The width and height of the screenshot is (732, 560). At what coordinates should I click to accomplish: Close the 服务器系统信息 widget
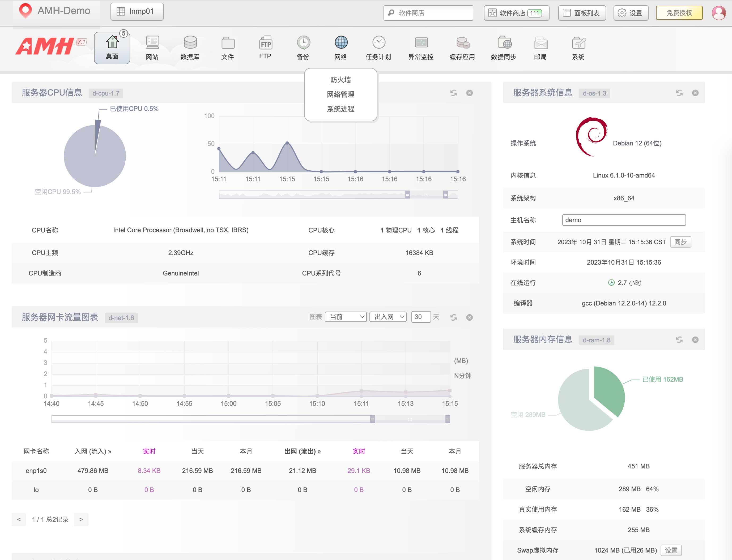(x=695, y=93)
